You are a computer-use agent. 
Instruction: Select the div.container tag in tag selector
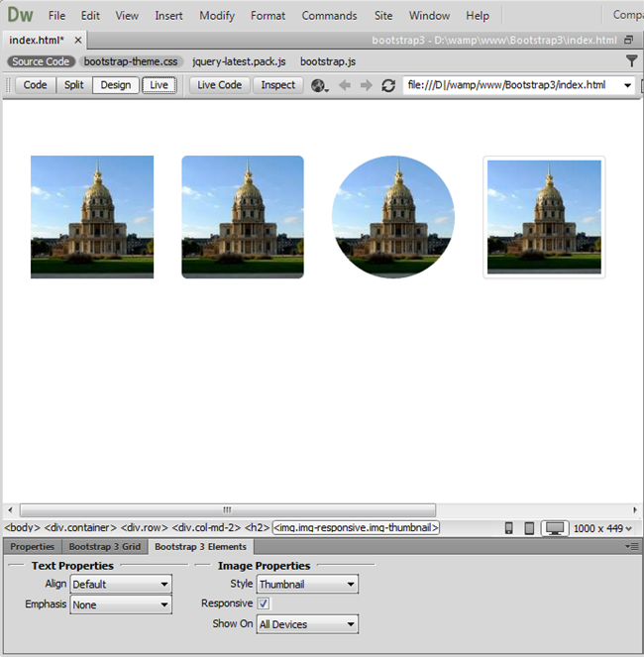[x=80, y=527]
